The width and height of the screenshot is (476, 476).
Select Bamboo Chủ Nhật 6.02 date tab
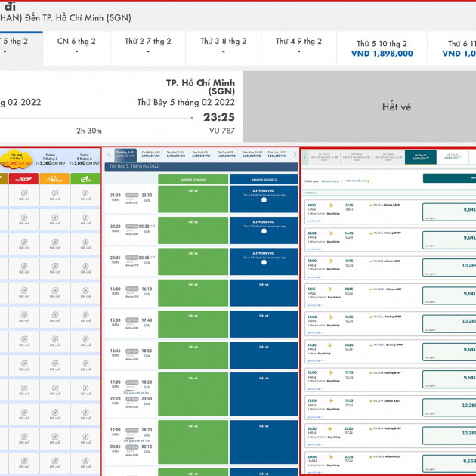point(151,154)
